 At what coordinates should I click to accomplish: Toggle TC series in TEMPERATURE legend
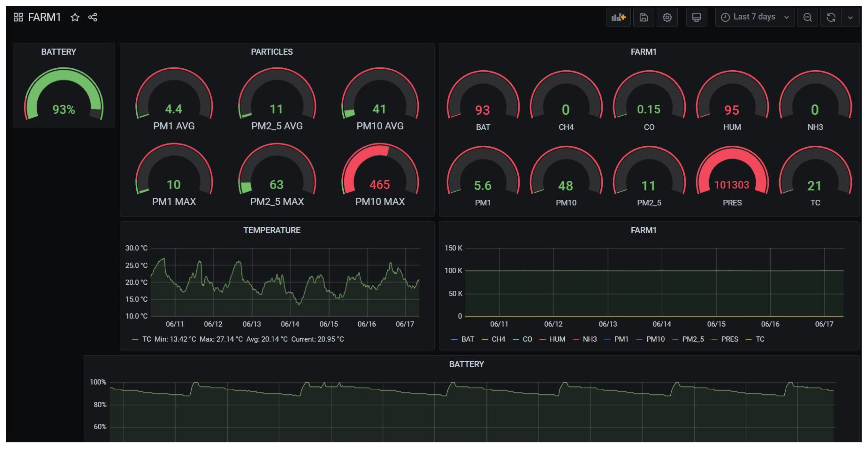click(x=146, y=339)
